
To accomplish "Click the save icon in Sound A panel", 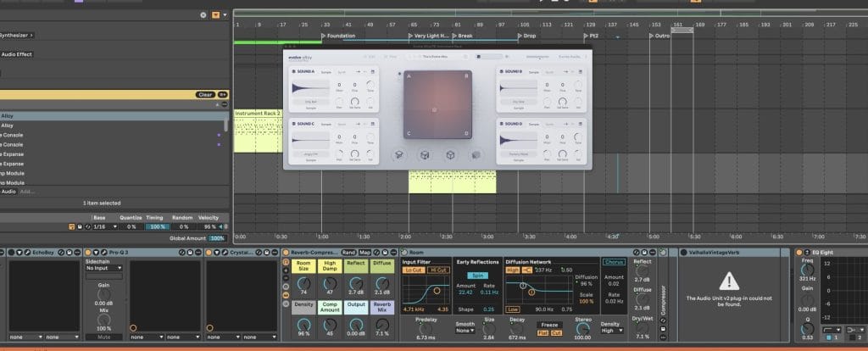I will click(371, 72).
